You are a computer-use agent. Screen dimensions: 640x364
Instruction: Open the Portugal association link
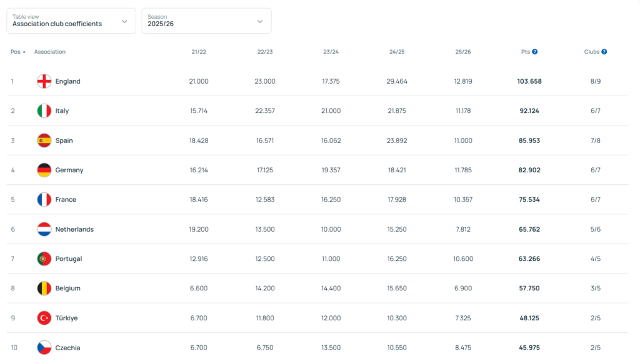click(68, 259)
